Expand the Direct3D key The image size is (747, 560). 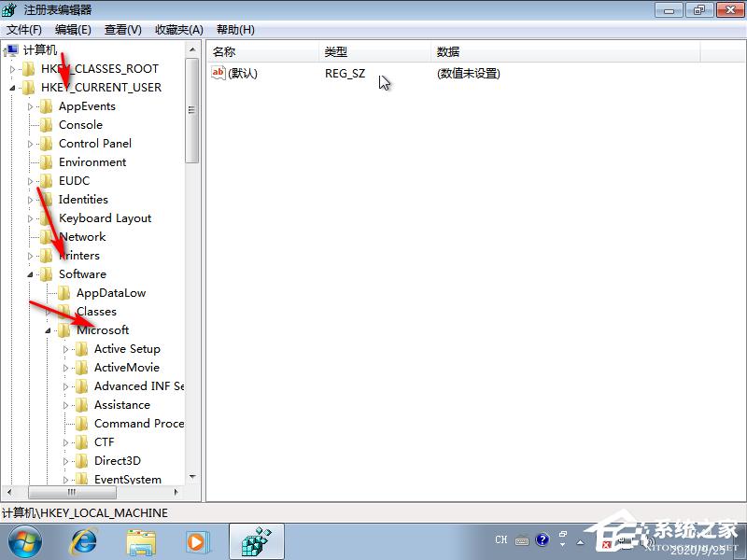tap(65, 461)
